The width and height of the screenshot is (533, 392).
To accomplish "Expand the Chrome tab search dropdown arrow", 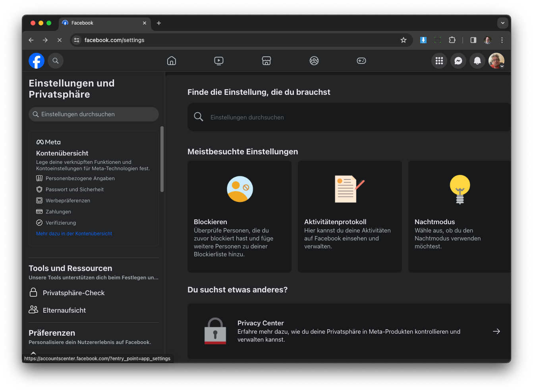I will click(503, 23).
